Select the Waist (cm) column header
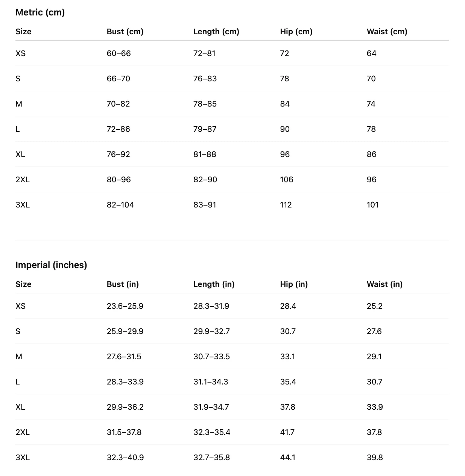The width and height of the screenshot is (465, 476). 387,32
